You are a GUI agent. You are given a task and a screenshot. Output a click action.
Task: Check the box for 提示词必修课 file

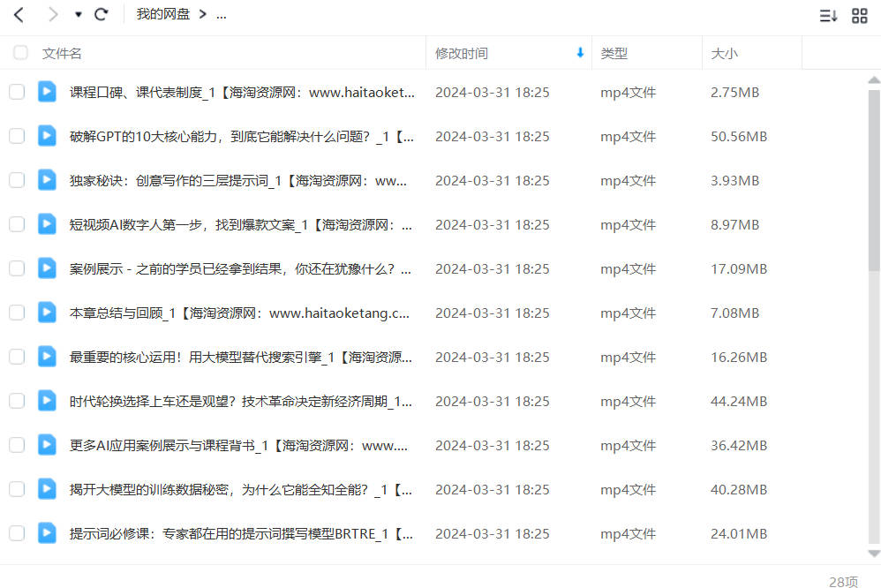(17, 533)
